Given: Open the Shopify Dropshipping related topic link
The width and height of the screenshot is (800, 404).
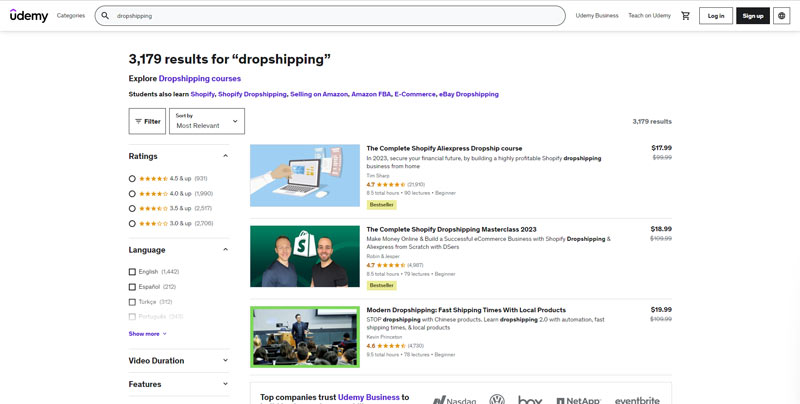Looking at the screenshot, I should tap(252, 94).
